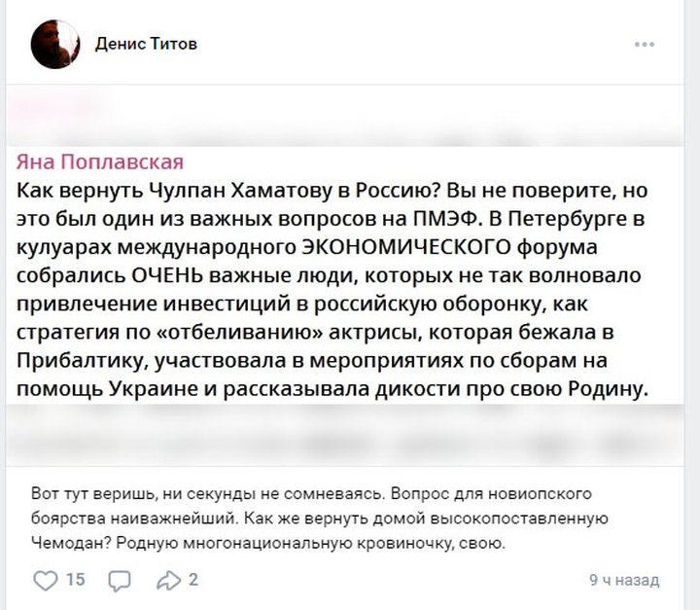Image resolution: width=700 pixels, height=610 pixels.
Task: Click the word Прибалтику in quoted text
Action: [83, 361]
